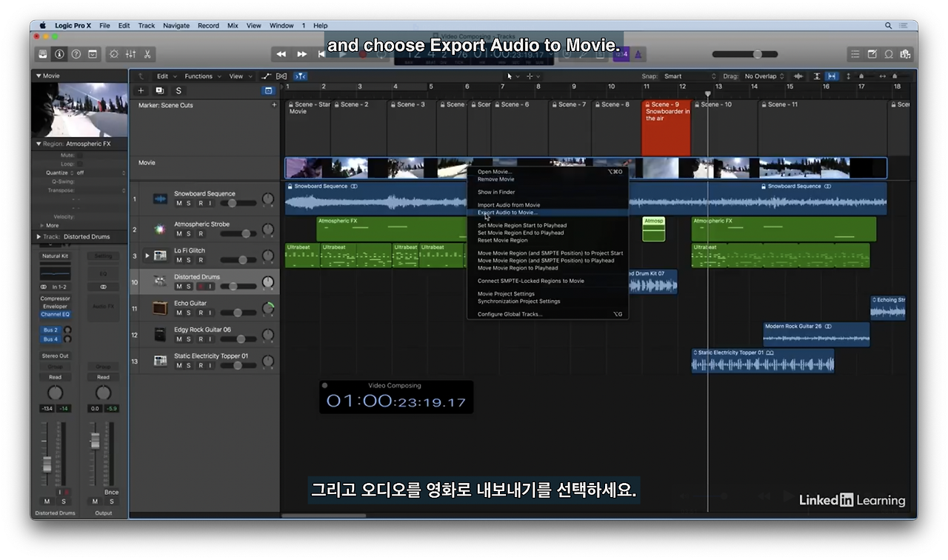This screenshot has width=948, height=560.
Task: Toggle the Metronome button
Action: click(638, 54)
